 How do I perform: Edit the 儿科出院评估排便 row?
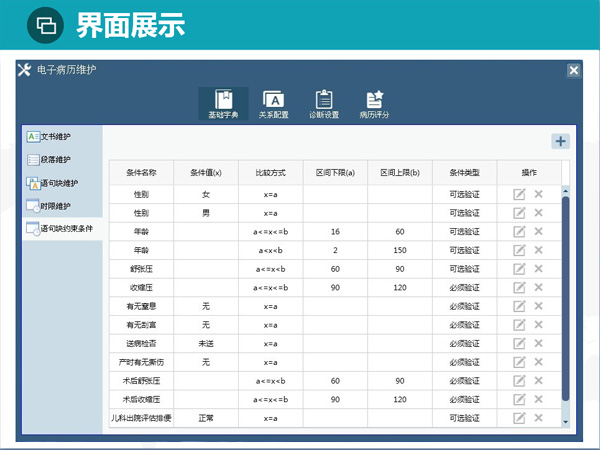click(519, 418)
